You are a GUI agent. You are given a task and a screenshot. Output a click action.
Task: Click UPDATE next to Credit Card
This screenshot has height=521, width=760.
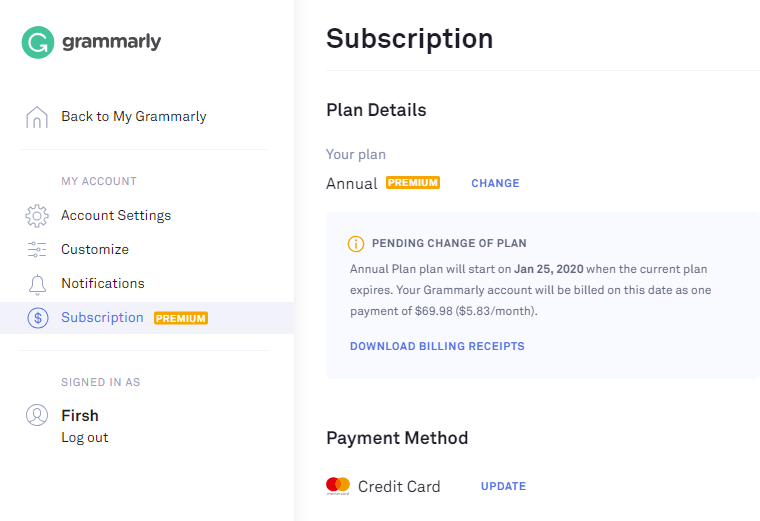coord(503,486)
